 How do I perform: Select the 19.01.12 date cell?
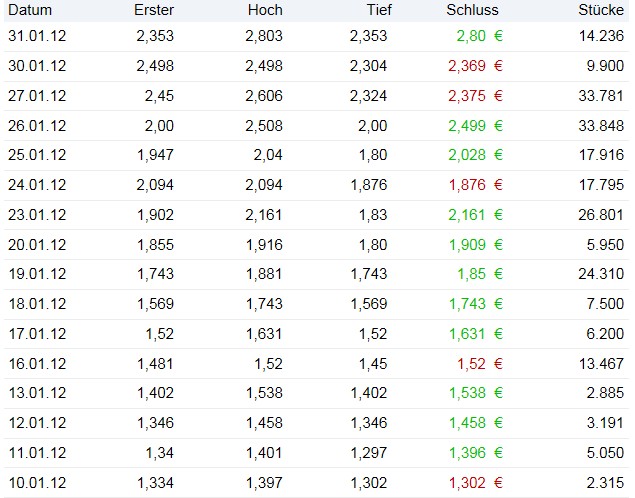pyautogui.click(x=38, y=275)
